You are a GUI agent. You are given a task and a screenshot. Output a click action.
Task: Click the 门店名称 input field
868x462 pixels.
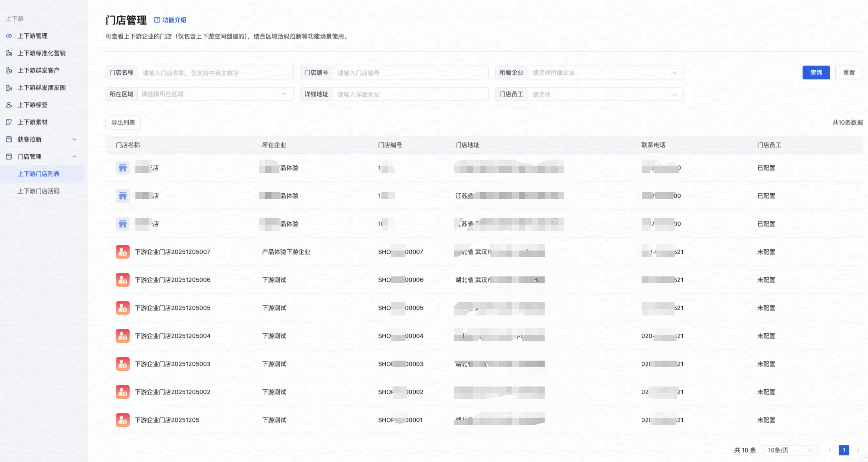point(215,73)
